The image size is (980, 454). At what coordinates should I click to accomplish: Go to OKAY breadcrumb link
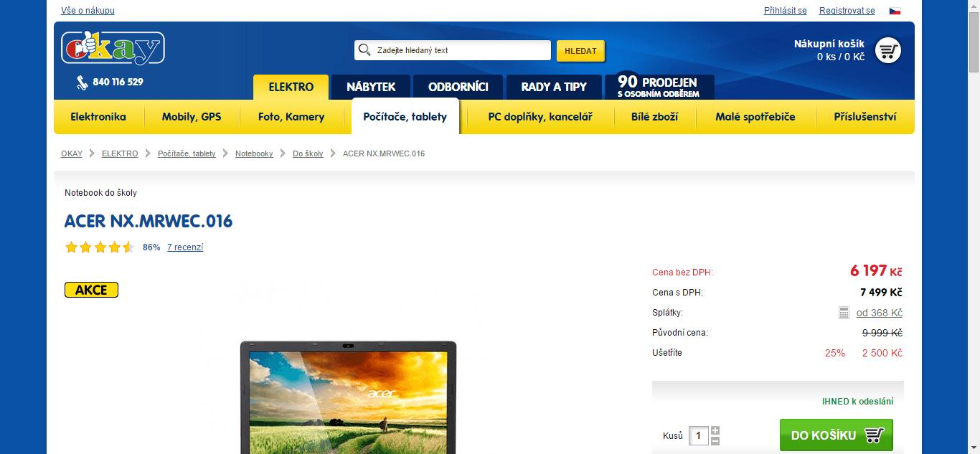pyautogui.click(x=72, y=153)
